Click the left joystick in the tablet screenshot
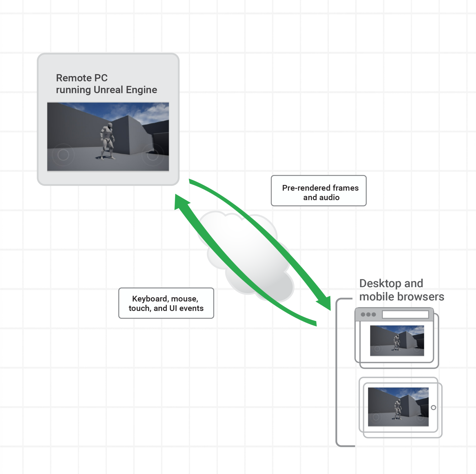 tap(376, 417)
